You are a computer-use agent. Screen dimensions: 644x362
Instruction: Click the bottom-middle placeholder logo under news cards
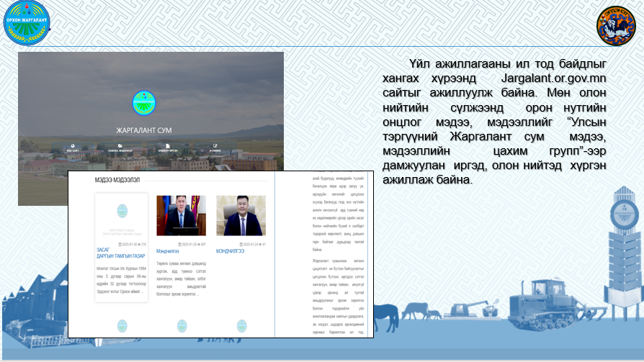182,325
